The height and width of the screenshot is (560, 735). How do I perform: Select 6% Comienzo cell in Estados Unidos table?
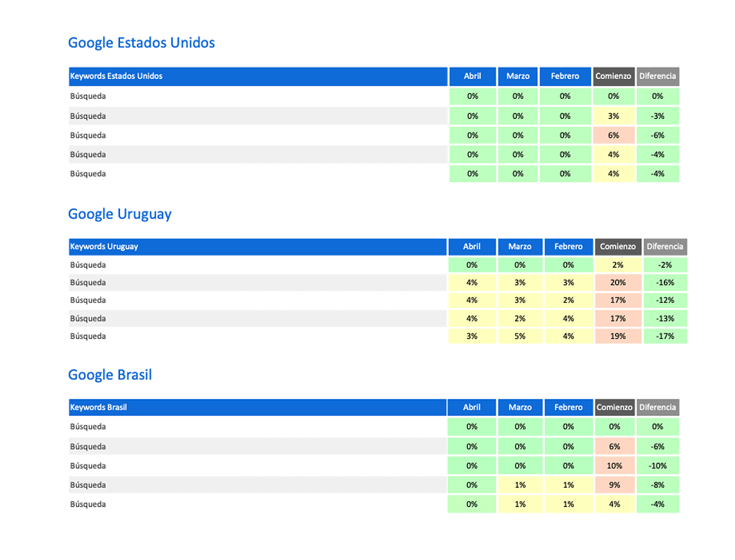614,135
